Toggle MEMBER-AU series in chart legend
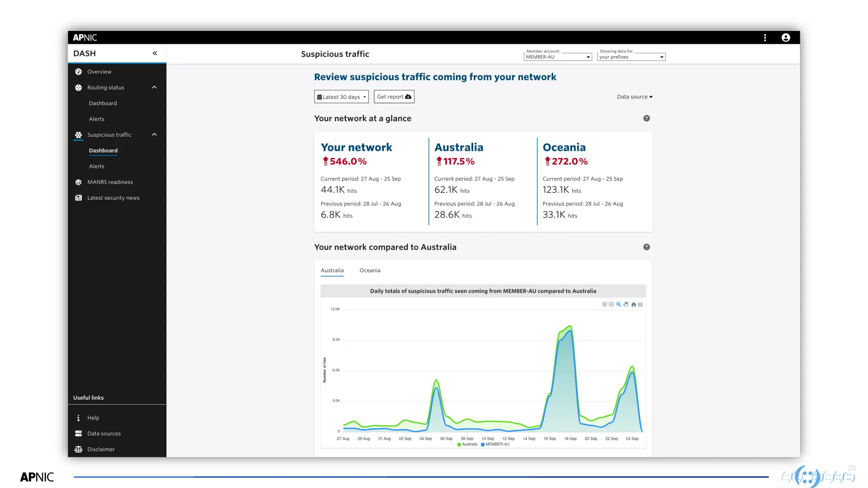 coord(495,444)
